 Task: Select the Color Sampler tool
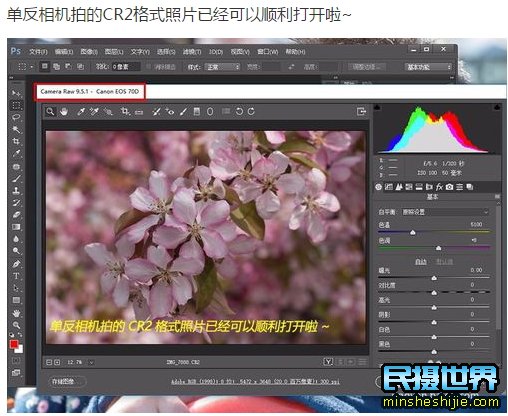point(94,111)
